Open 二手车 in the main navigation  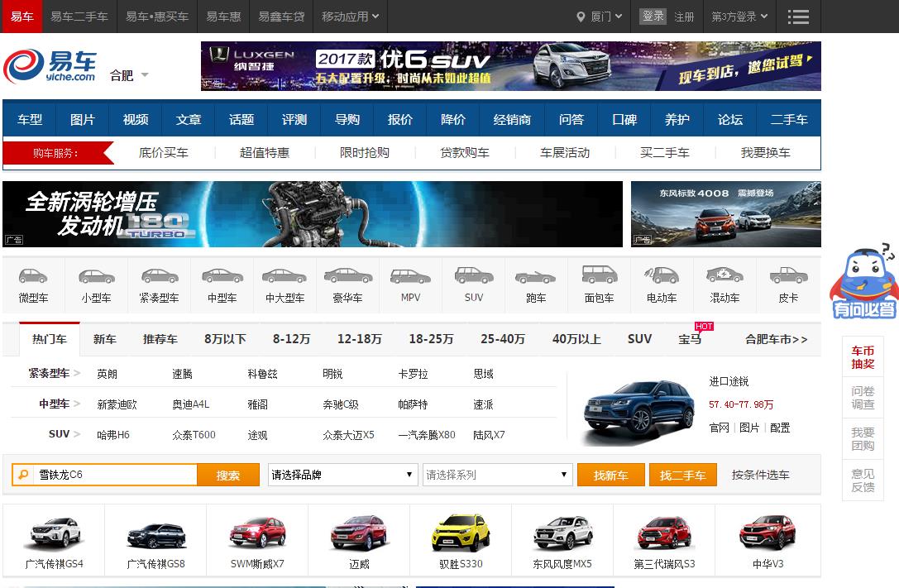tap(789, 119)
